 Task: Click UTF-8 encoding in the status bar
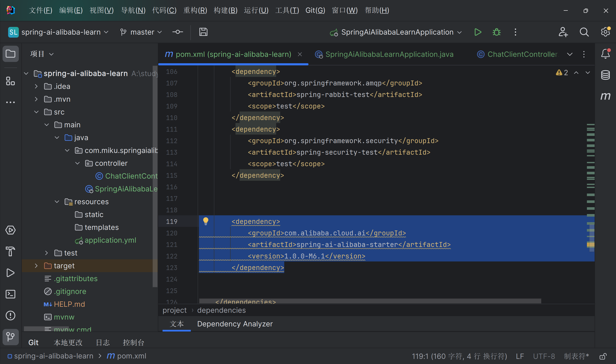544,356
